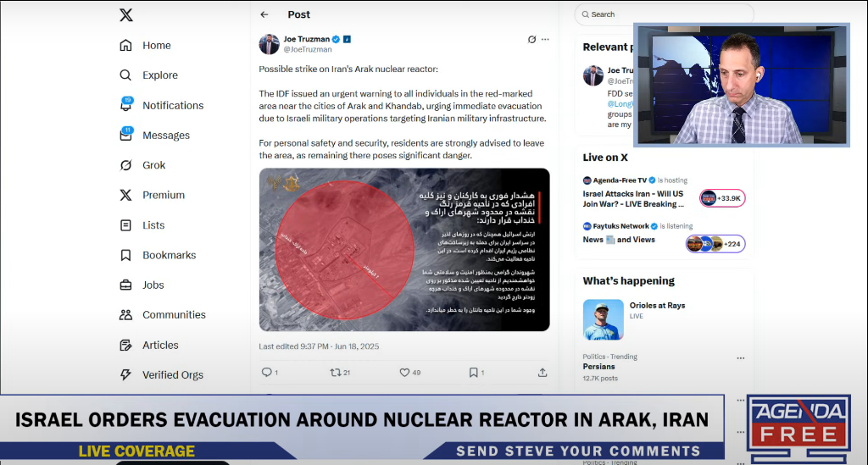Screen dimensions: 868x465
Task: Open the Persians trending topic
Action: coord(599,367)
